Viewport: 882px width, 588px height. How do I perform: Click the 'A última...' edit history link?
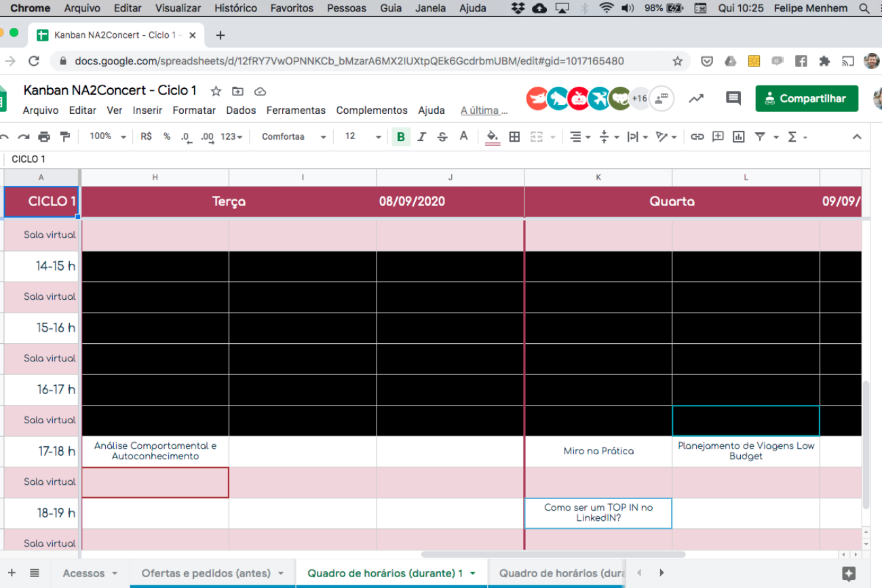coord(484,111)
